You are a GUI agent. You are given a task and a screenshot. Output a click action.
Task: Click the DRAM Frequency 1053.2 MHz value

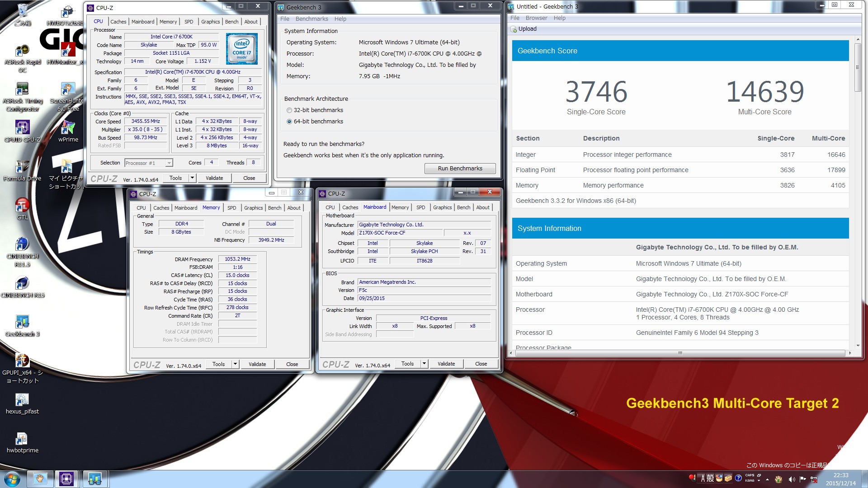[x=238, y=259]
